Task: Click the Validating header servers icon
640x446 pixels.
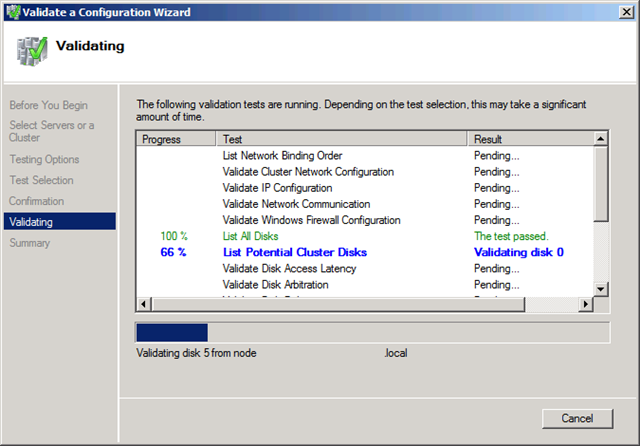Action: tap(32, 51)
